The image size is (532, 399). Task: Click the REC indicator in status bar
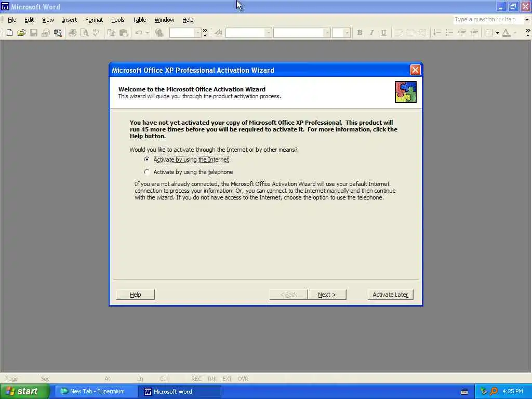point(196,379)
